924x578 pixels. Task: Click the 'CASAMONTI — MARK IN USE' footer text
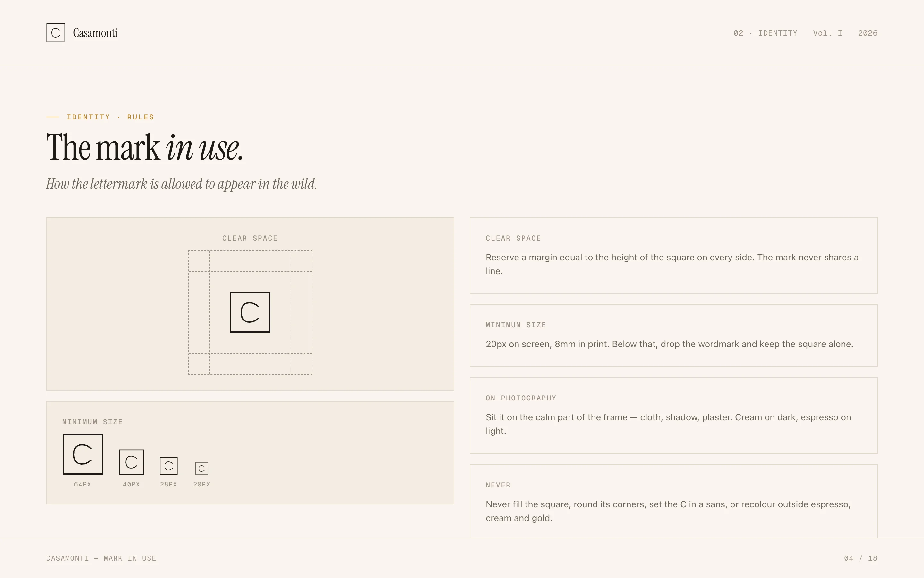tap(101, 558)
